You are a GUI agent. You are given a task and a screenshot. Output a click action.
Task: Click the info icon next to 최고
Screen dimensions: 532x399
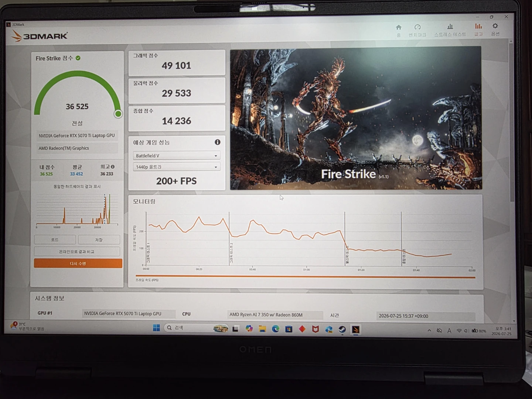113,167
